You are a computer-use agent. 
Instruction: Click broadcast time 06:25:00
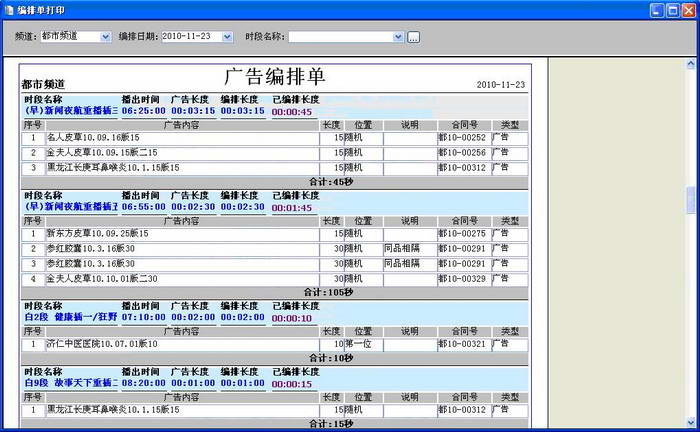tap(144, 111)
